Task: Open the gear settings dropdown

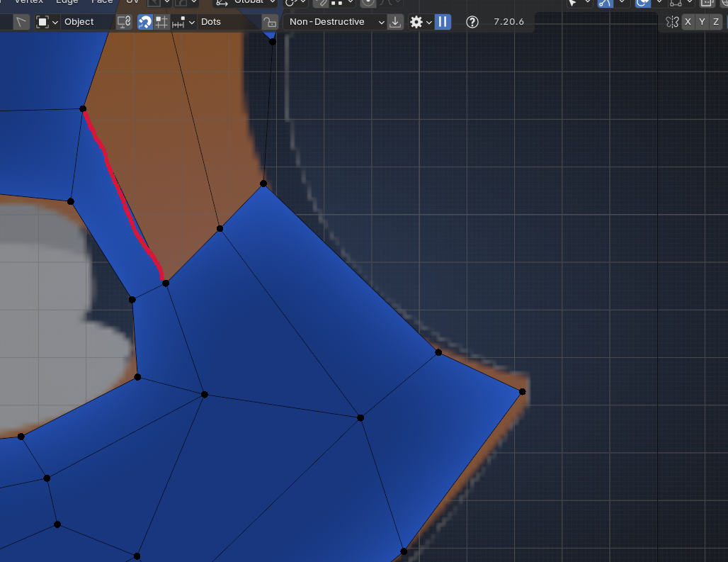Action: [x=420, y=22]
